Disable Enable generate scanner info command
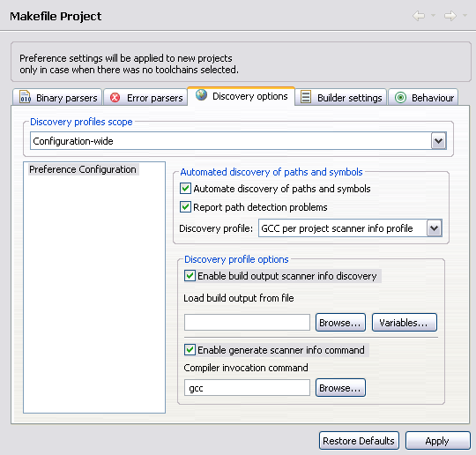 (190, 350)
